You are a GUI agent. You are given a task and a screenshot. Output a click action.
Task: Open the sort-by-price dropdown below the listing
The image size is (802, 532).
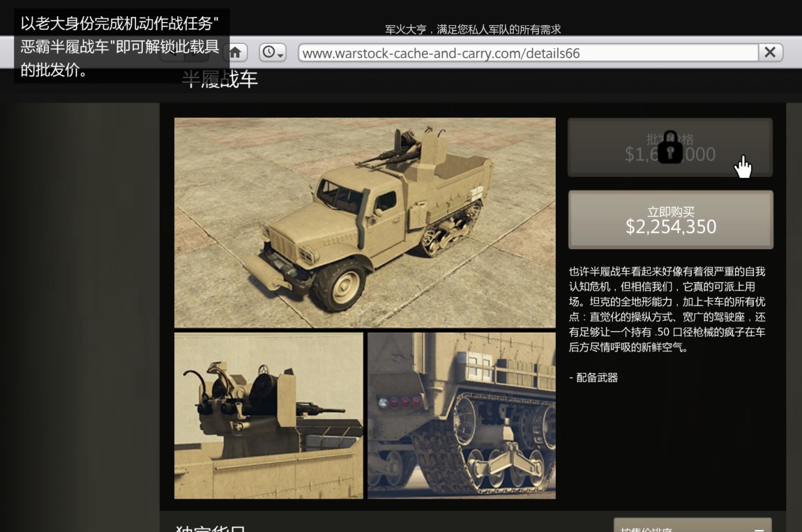click(692, 525)
